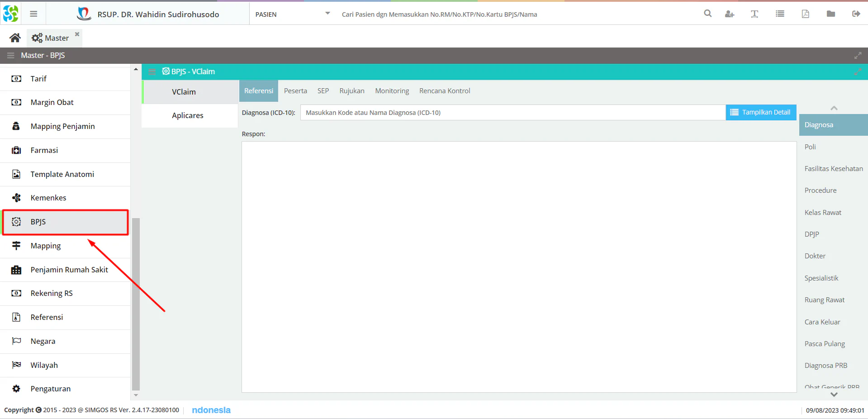Select the Cara Keluar reference item
Screen dimensions: 868x419
point(833,322)
